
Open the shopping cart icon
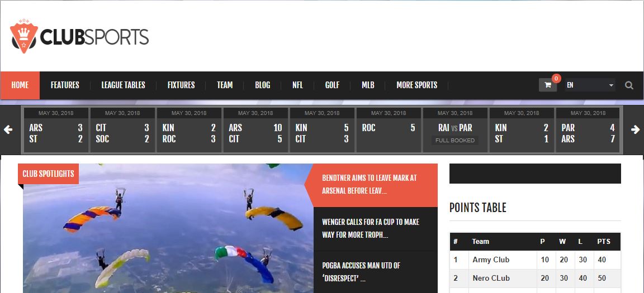[547, 85]
